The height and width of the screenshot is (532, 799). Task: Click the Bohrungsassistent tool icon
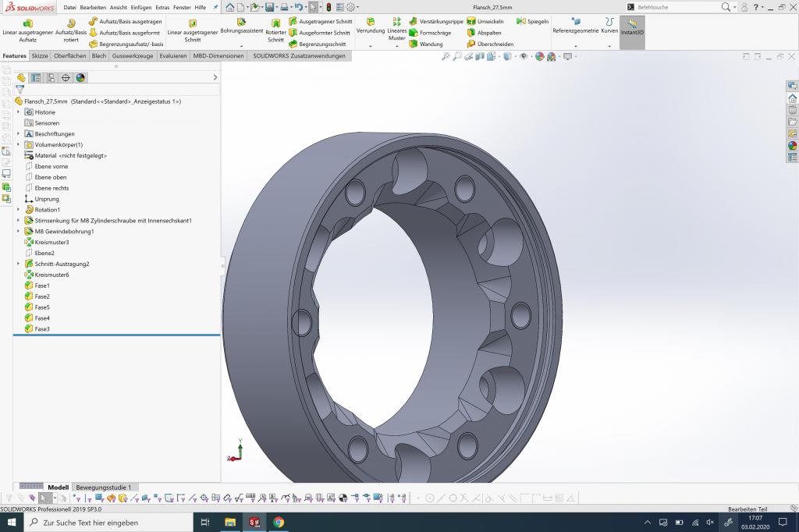[241, 23]
